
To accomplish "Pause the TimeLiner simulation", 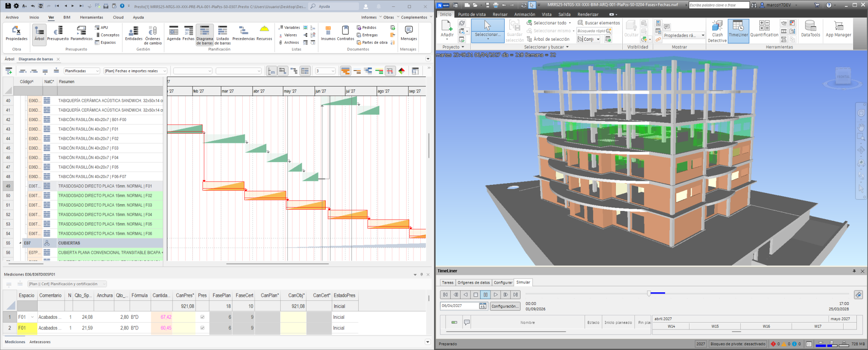I will [x=485, y=295].
